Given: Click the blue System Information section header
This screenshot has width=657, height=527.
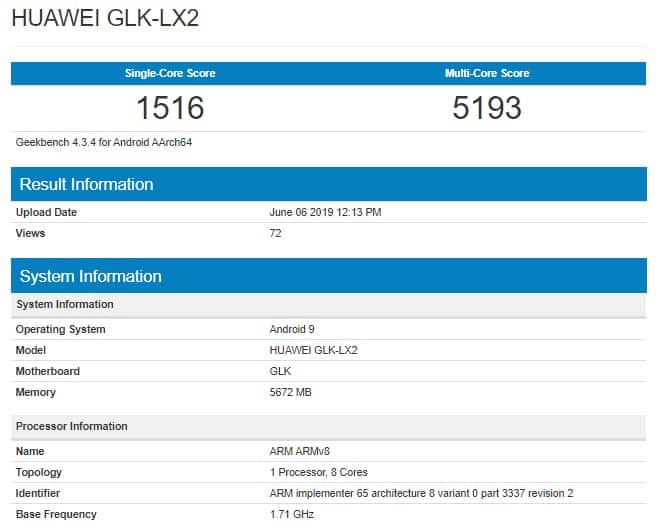Looking at the screenshot, I should pyautogui.click(x=90, y=276).
